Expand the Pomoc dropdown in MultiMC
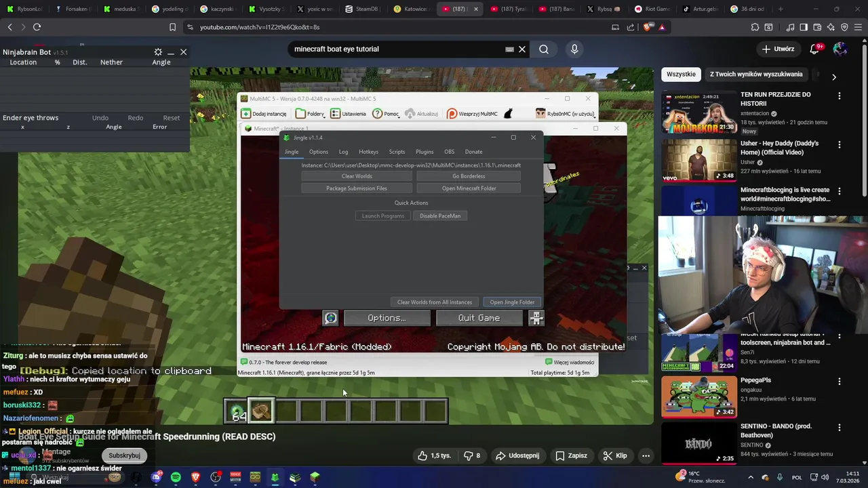Image resolution: width=868 pixels, height=488 pixels. (386, 113)
